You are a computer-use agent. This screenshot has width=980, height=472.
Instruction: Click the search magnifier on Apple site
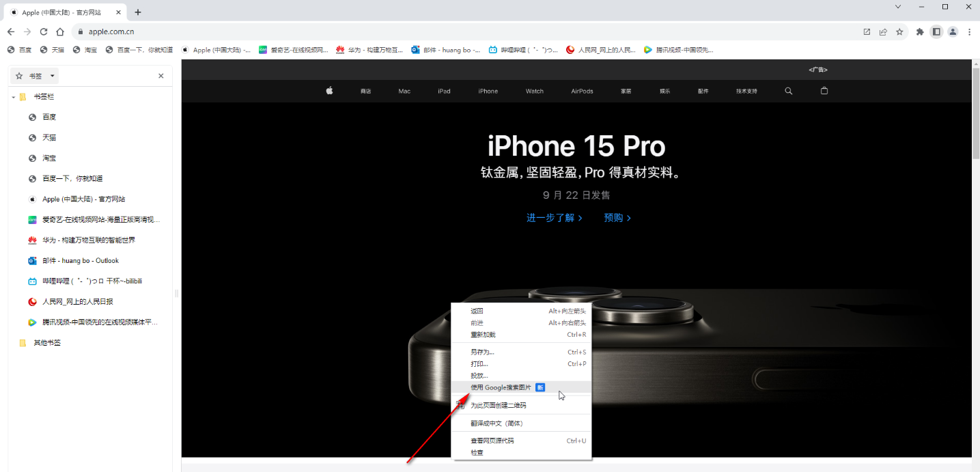(789, 91)
